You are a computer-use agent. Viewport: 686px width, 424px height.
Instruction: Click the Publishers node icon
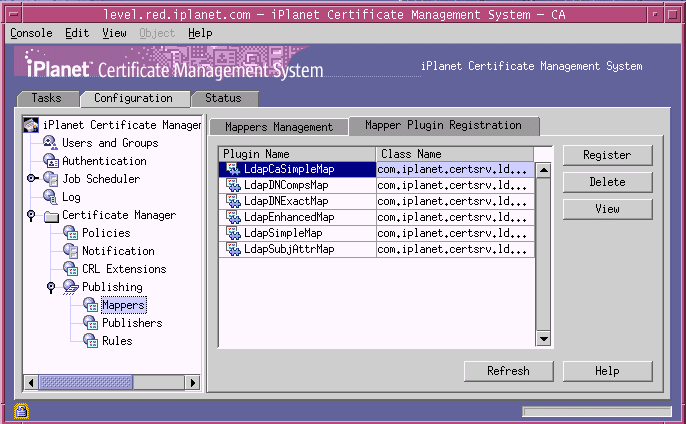pyautogui.click(x=91, y=323)
